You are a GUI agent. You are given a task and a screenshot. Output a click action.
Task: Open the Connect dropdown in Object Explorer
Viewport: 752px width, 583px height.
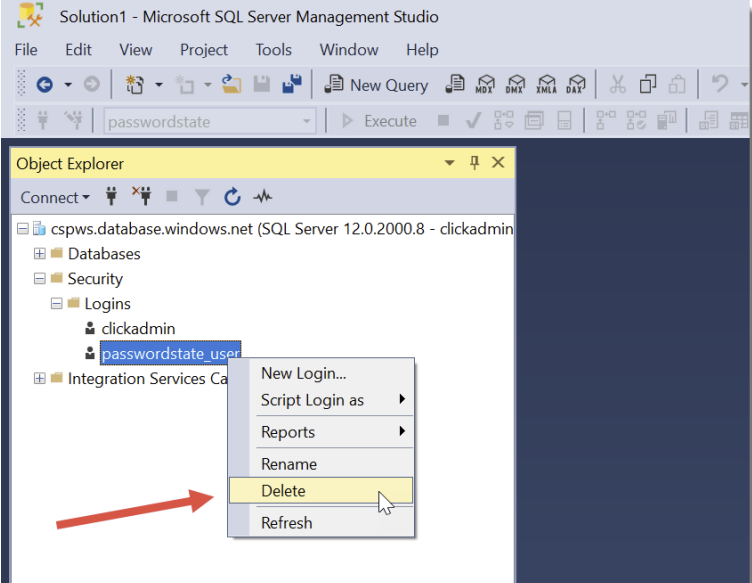pos(55,198)
